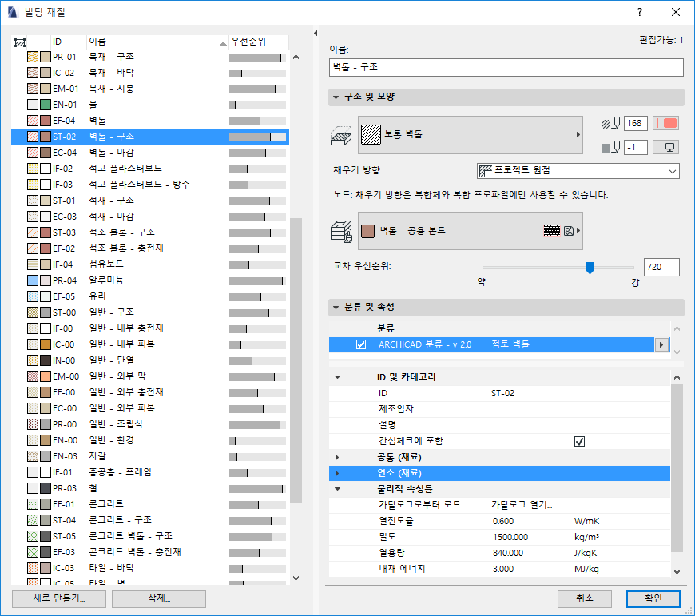Screen dimensions: 695x616
Task: Click the 교차 우선순위 slider handle
Action: [590, 268]
